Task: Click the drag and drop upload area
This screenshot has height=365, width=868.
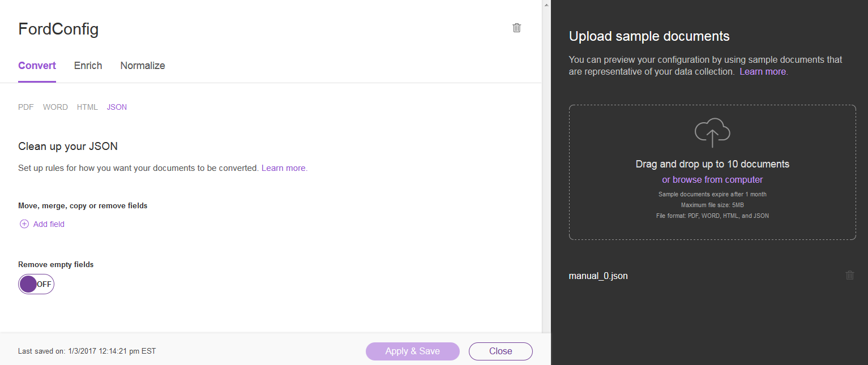Action: coord(712,173)
